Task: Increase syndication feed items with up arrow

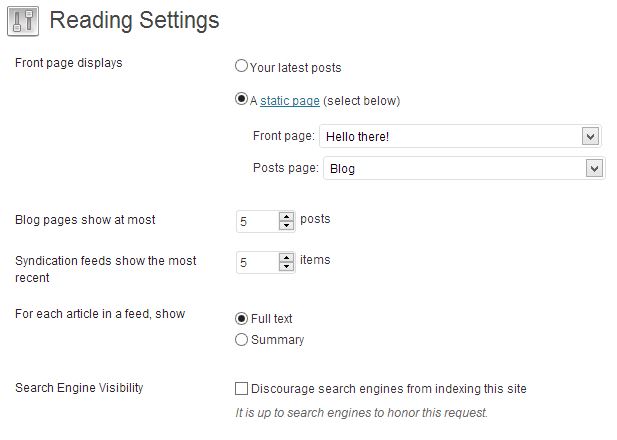Action: pyautogui.click(x=286, y=258)
